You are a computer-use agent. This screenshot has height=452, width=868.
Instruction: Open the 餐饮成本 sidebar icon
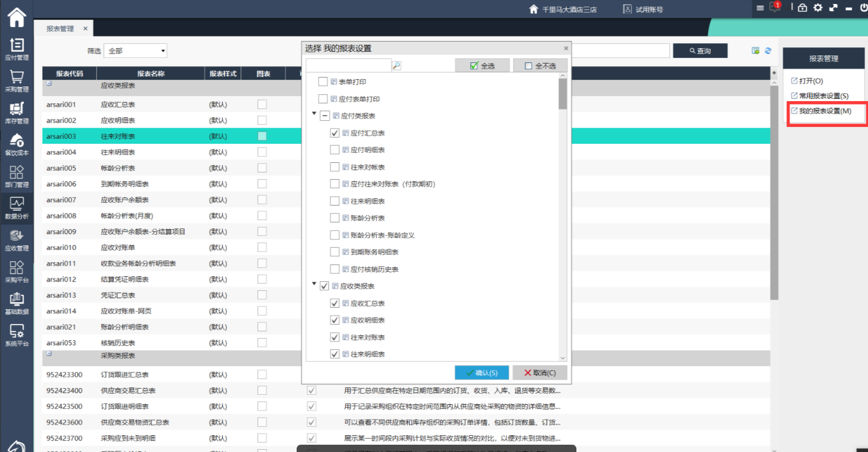click(x=16, y=144)
